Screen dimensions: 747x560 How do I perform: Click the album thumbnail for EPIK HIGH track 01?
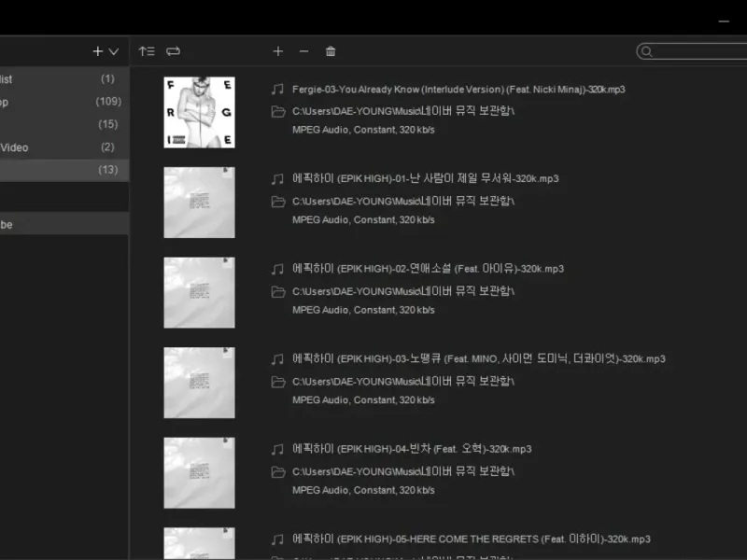click(199, 203)
